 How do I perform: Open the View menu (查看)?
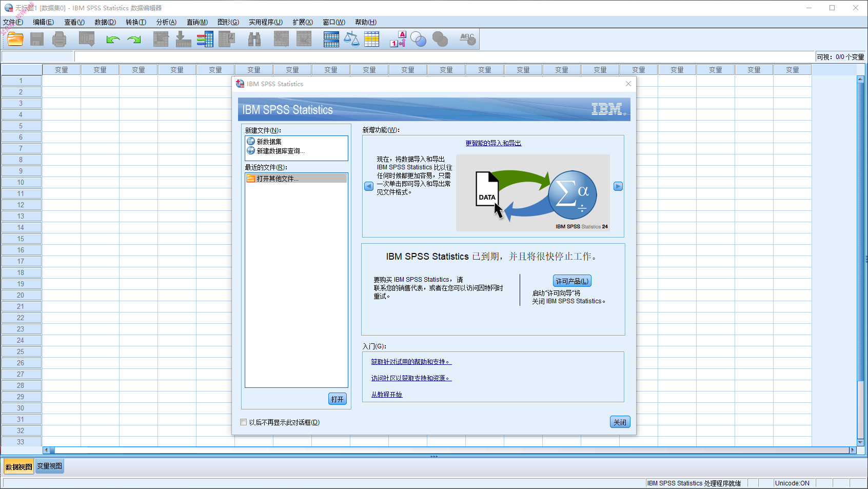(x=74, y=22)
